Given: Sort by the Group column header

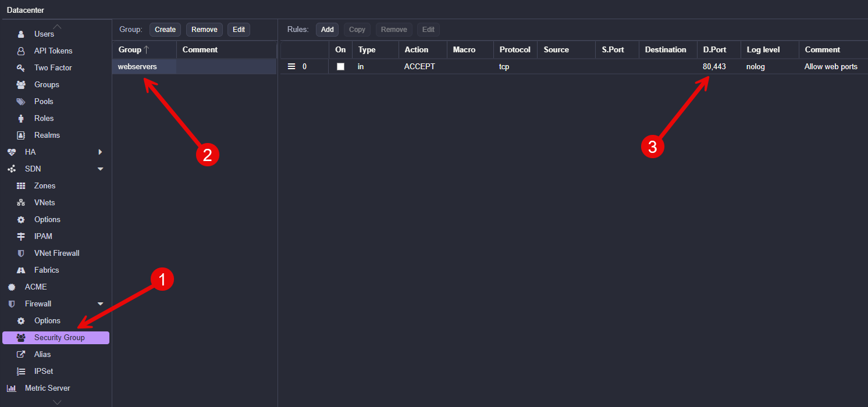Looking at the screenshot, I should 134,50.
